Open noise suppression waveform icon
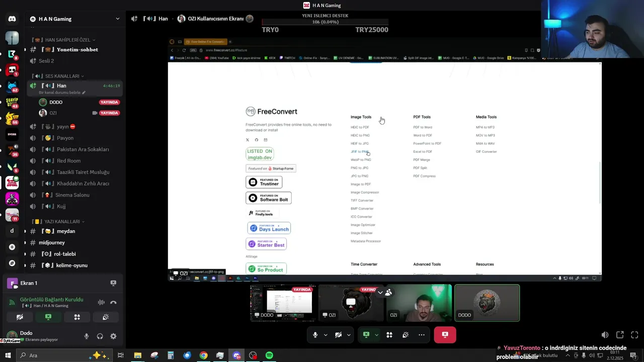Viewport: 644px width, 362px height. (x=101, y=302)
